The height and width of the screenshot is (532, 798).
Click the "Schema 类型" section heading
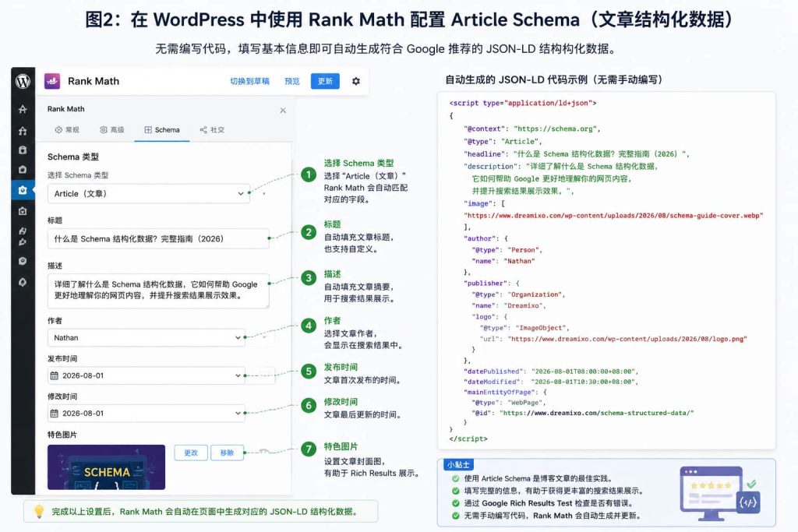point(73,157)
